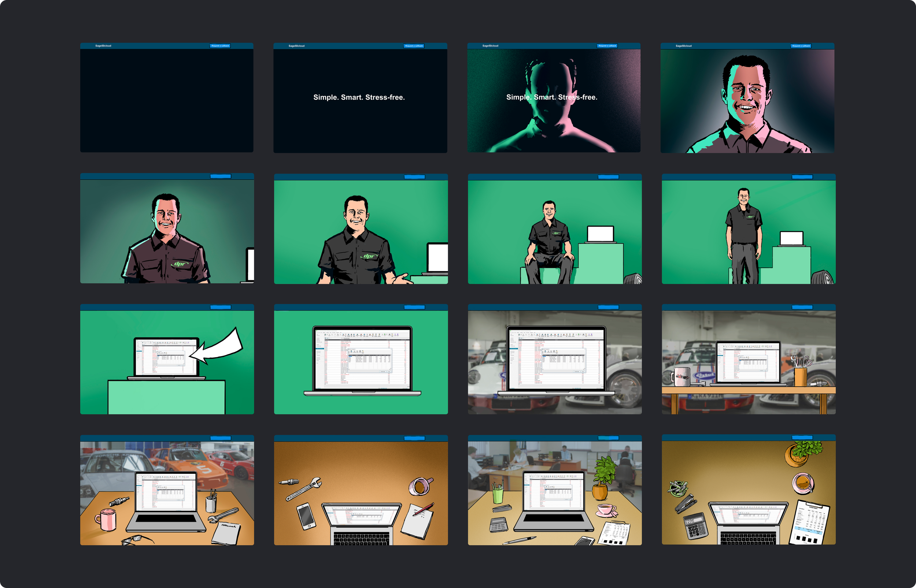
Task: Click Request a callback in silhouette frame
Action: click(607, 46)
